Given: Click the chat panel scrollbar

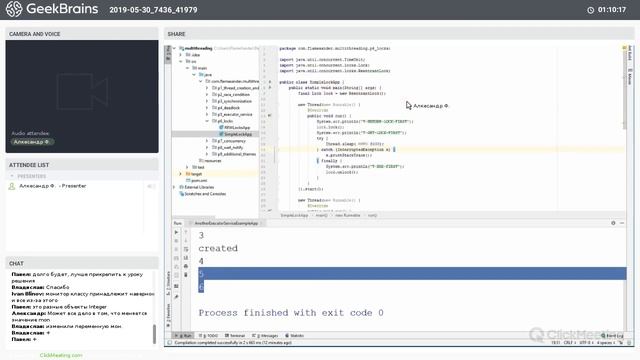Looking at the screenshot, I should (154, 334).
